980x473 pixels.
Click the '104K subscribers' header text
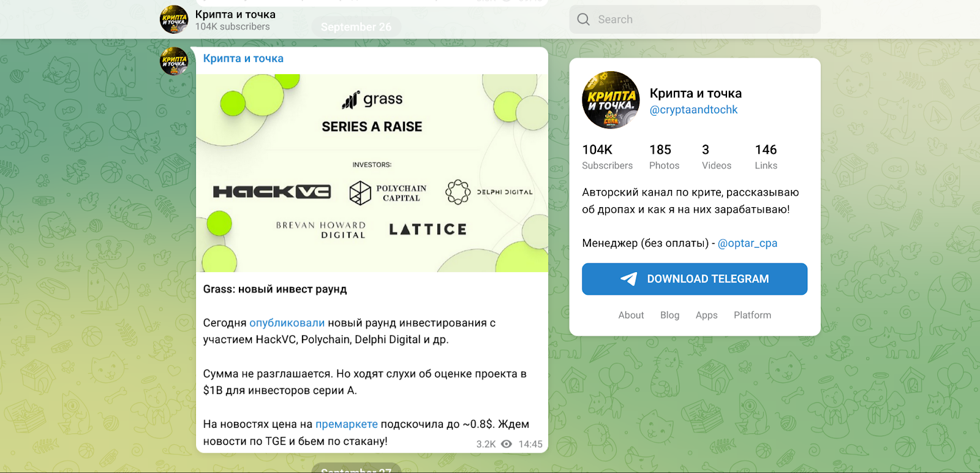[232, 26]
